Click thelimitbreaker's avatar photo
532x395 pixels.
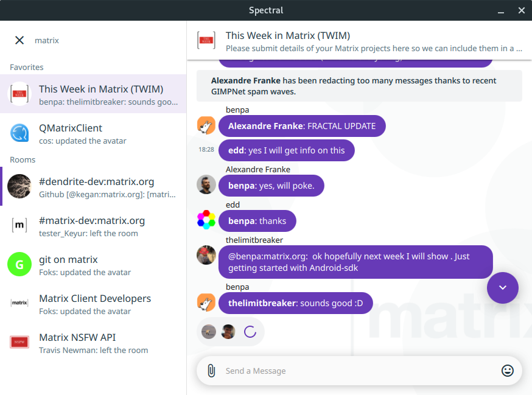[x=206, y=255]
